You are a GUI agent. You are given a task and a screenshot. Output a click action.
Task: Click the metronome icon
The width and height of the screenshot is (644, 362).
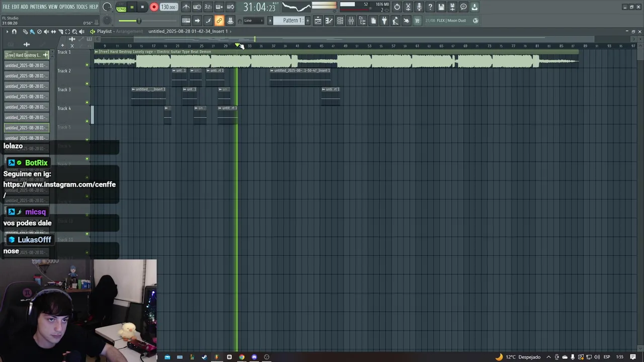186,7
